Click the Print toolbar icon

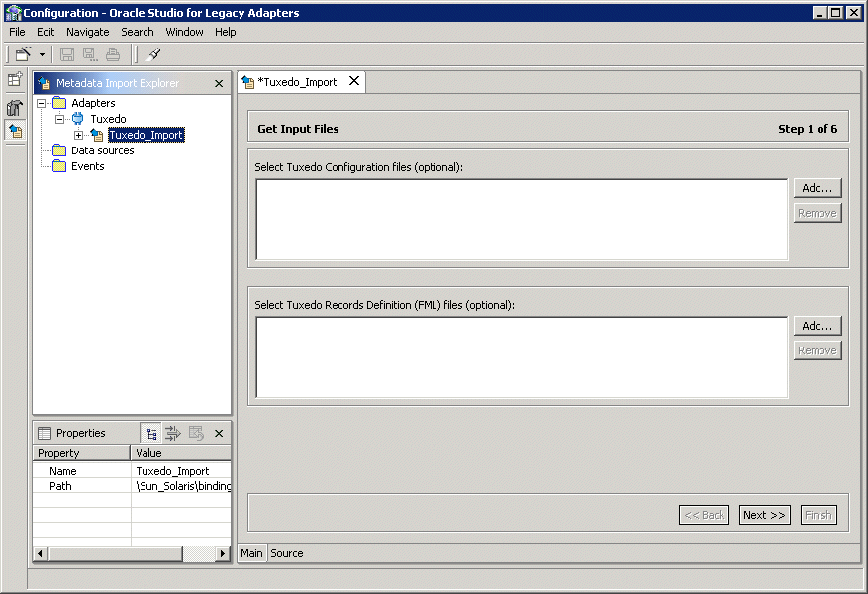pyautogui.click(x=113, y=54)
